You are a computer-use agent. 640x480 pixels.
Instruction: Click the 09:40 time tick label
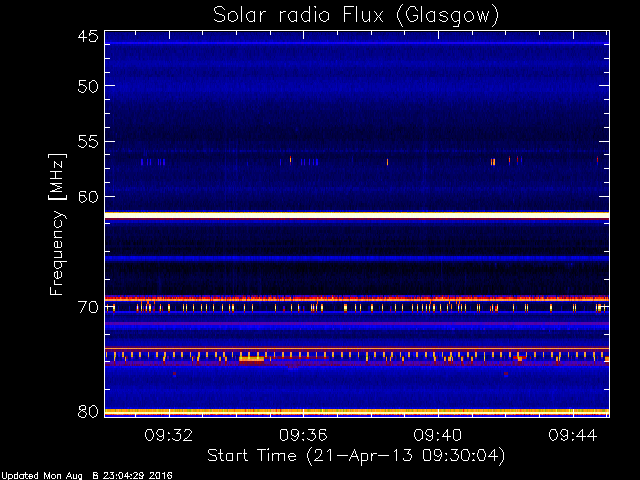point(438,435)
